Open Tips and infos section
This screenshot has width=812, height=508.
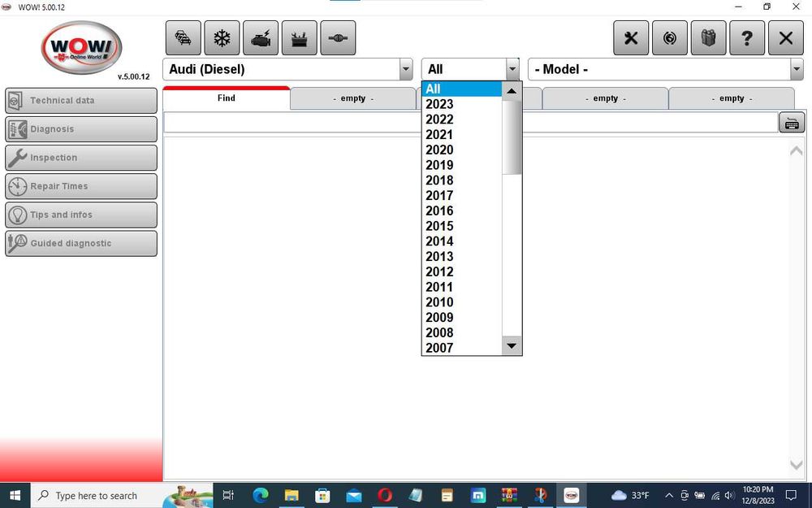tap(81, 215)
